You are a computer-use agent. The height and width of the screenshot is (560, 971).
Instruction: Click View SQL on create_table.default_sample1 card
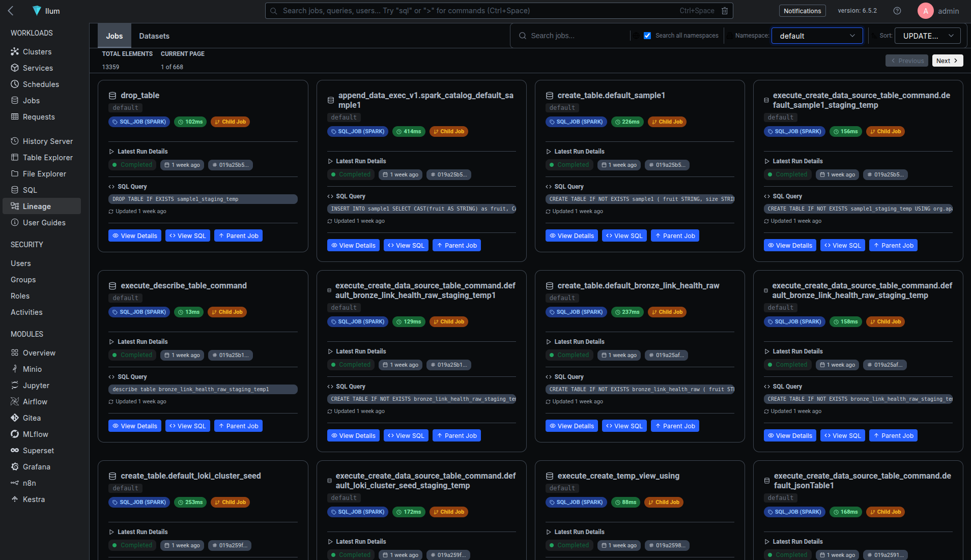pos(624,236)
